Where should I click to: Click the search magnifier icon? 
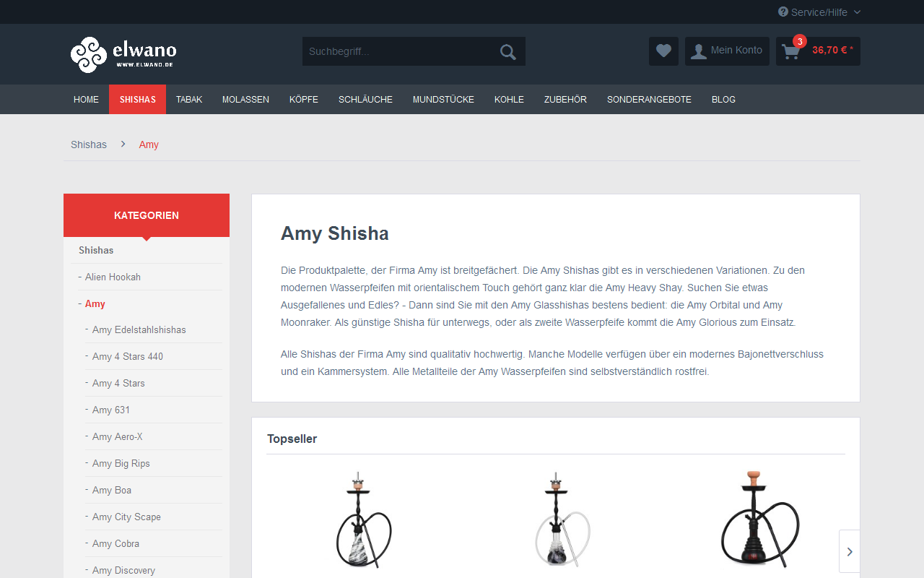(508, 52)
